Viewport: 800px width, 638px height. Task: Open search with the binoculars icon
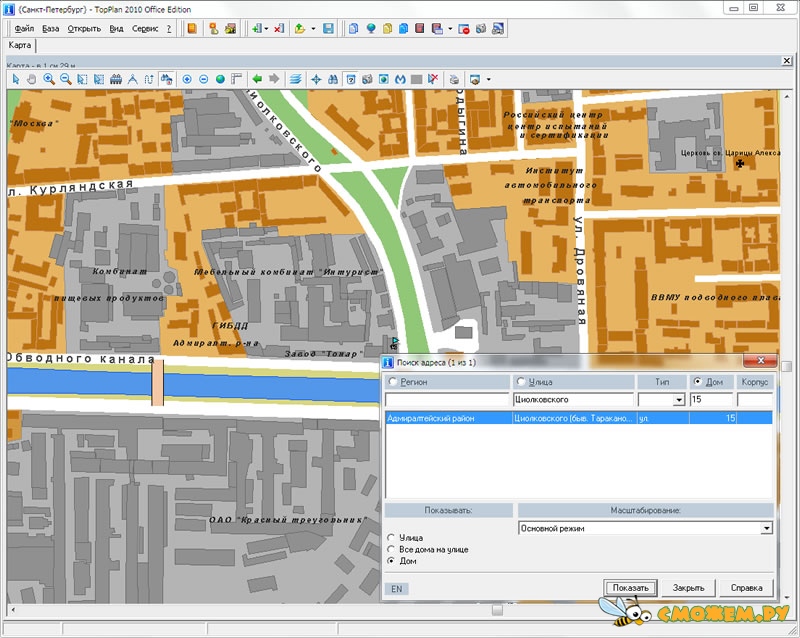[x=333, y=79]
